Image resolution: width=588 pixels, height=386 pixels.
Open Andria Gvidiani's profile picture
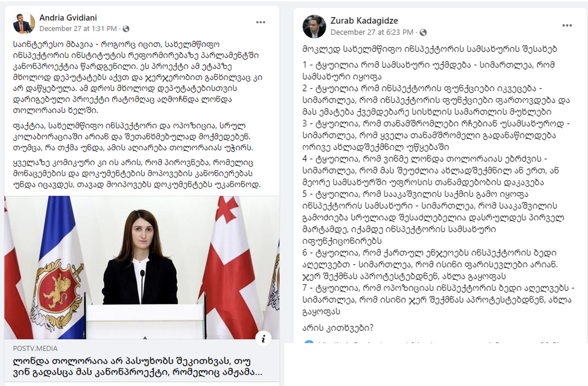coord(24,23)
